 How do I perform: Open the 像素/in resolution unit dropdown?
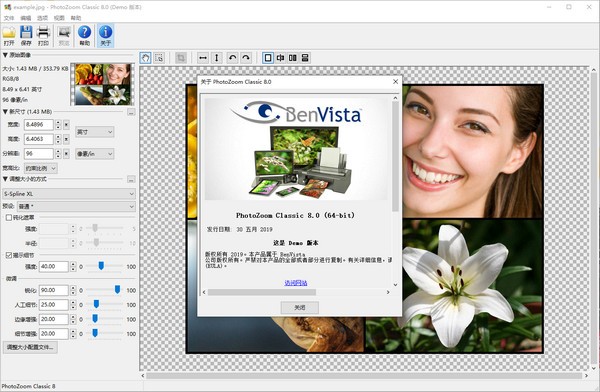(x=95, y=154)
